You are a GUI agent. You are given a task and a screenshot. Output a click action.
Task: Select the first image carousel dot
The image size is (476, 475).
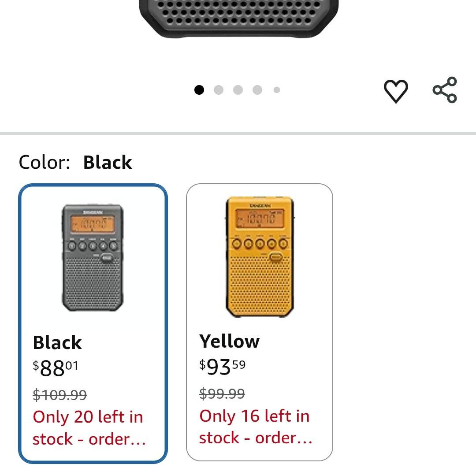(x=199, y=90)
